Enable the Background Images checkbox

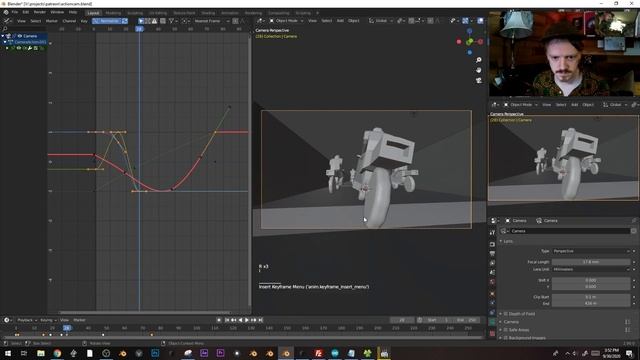pyautogui.click(x=506, y=338)
